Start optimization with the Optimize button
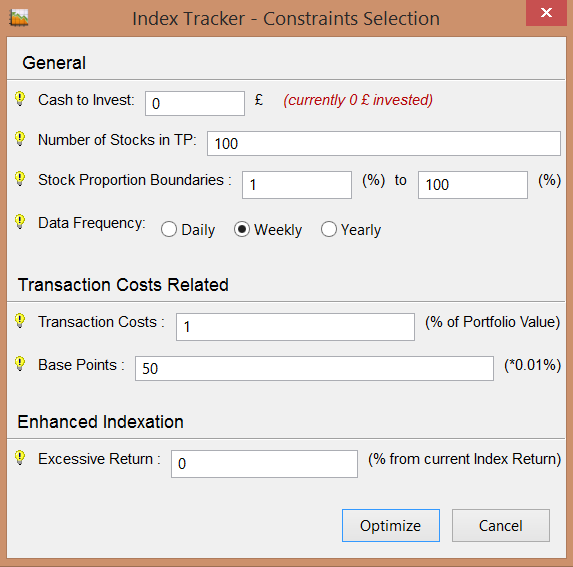This screenshot has width=573, height=567. click(391, 525)
